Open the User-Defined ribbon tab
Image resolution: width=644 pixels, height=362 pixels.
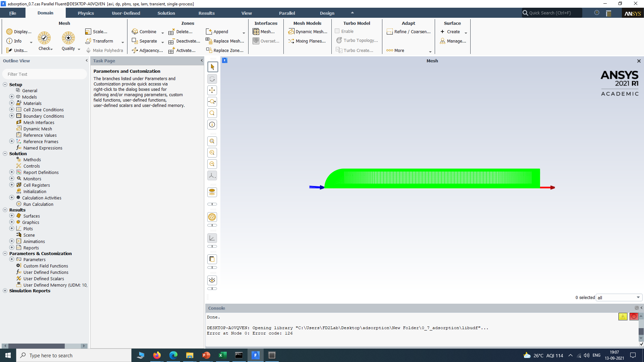(126, 13)
